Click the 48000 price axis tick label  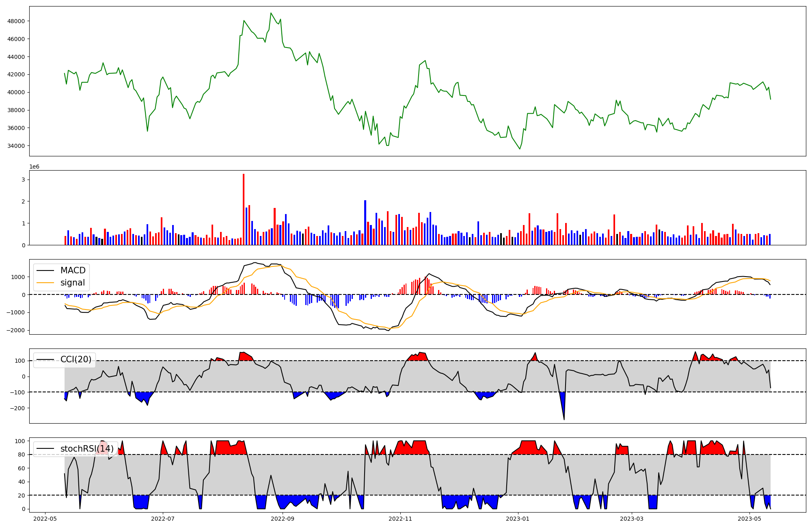point(16,21)
